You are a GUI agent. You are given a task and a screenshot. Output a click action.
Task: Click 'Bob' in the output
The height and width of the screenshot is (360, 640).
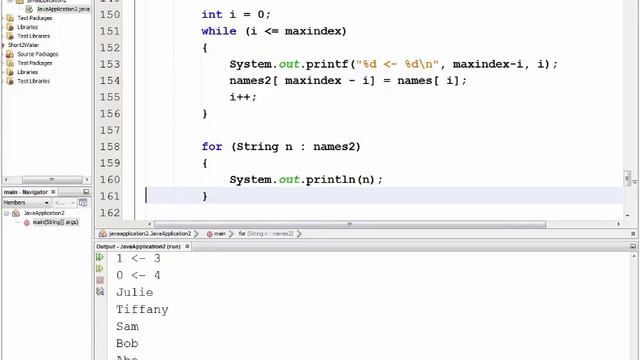(127, 344)
